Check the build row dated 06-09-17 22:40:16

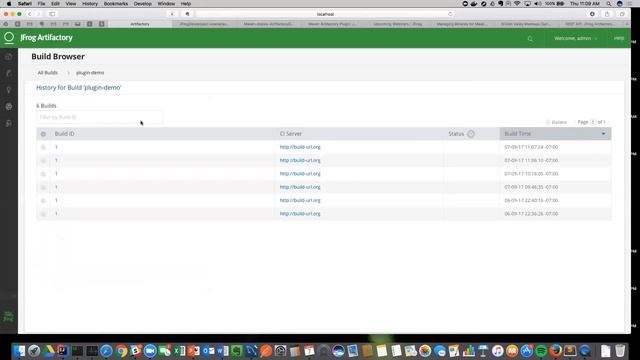tap(43, 200)
